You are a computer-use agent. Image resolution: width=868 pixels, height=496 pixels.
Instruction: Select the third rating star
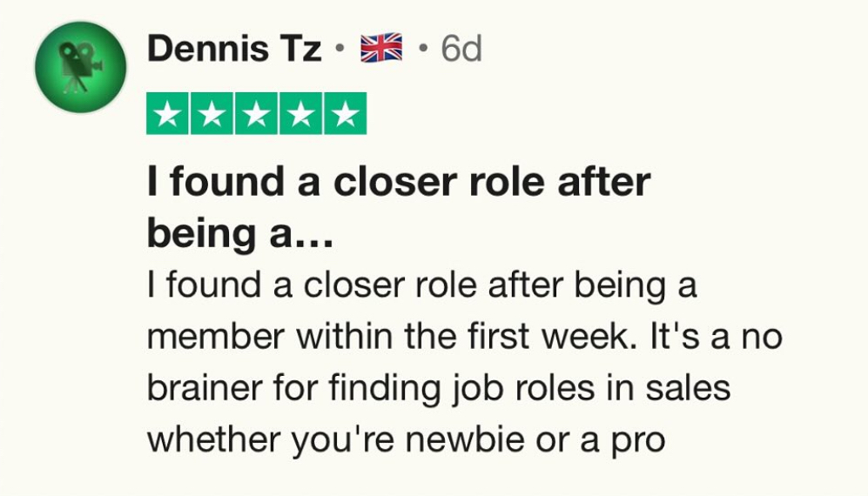pyautogui.click(x=256, y=114)
